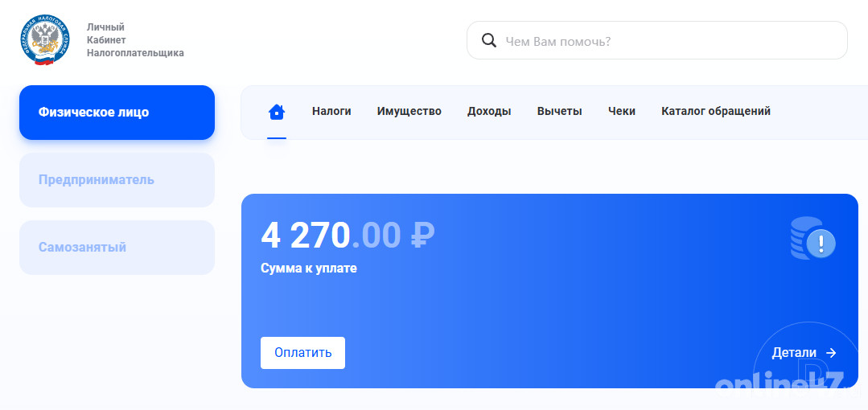Click the arrow next to Детали
This screenshot has width=868, height=410.
click(831, 353)
